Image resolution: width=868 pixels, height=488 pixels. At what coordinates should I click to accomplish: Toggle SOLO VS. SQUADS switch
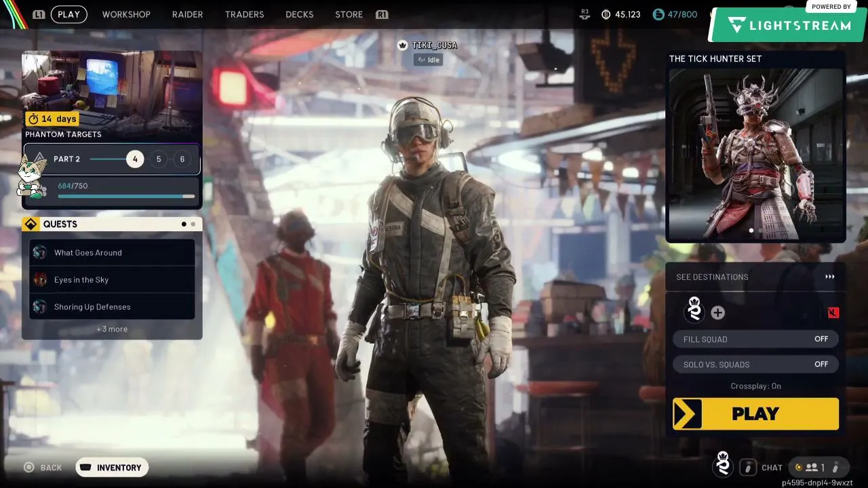pos(755,364)
